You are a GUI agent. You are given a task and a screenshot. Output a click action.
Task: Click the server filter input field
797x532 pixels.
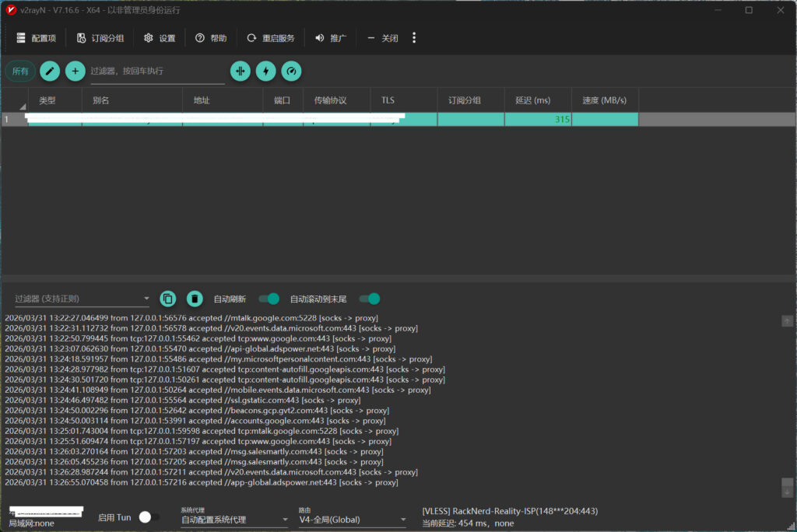click(157, 71)
